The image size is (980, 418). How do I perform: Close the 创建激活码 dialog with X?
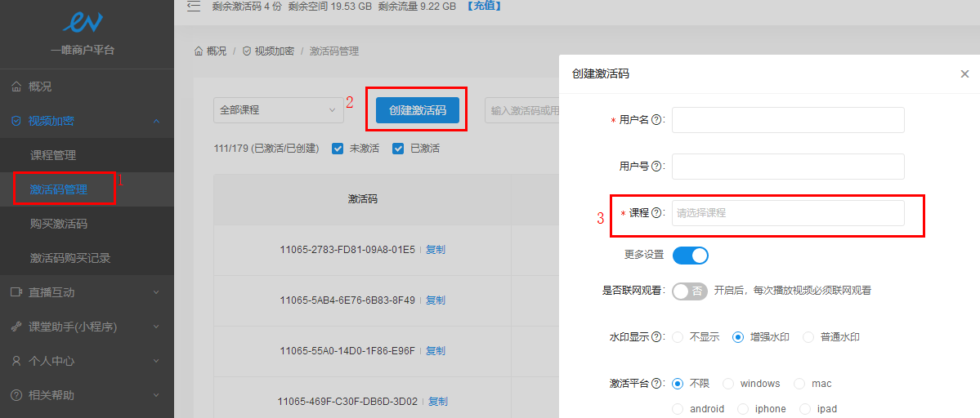point(964,74)
